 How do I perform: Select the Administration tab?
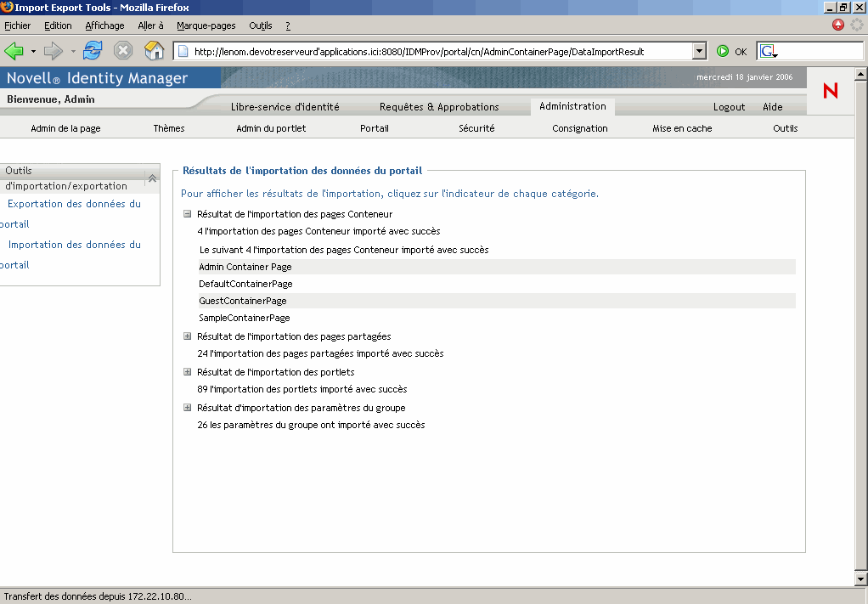(572, 106)
